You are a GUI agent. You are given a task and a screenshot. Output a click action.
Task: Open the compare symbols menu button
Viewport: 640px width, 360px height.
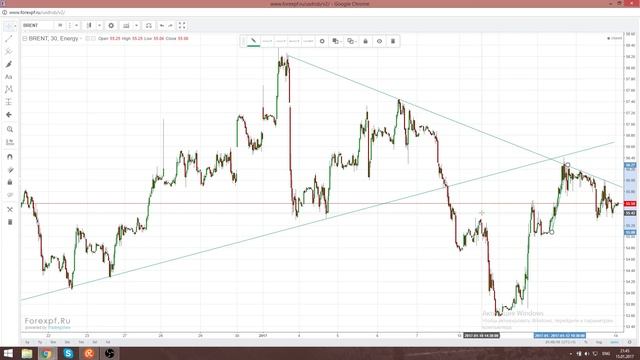click(60, 25)
